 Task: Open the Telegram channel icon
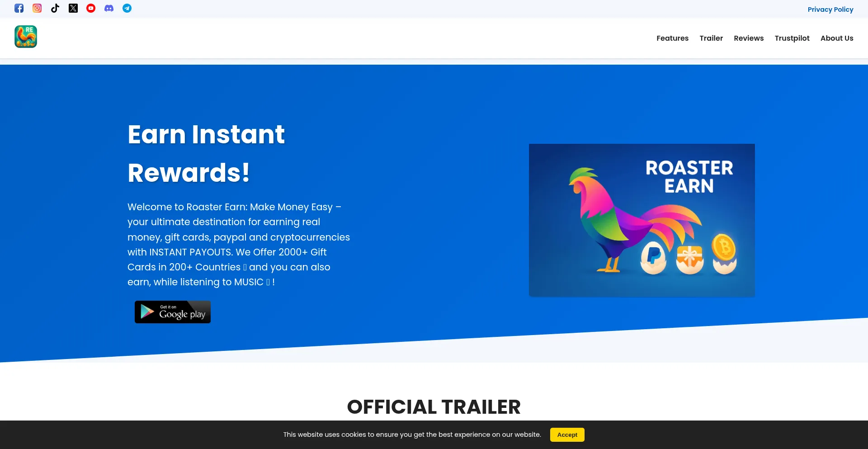tap(127, 8)
